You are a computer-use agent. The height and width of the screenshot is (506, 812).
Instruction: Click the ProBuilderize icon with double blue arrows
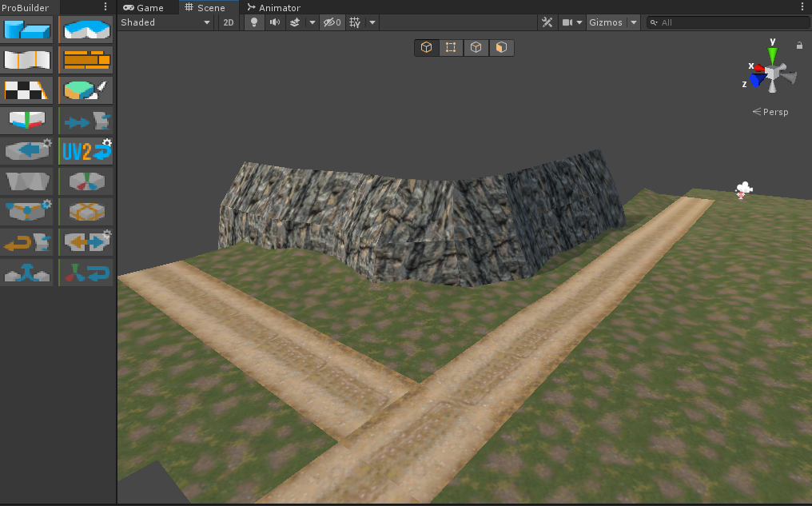click(86, 121)
